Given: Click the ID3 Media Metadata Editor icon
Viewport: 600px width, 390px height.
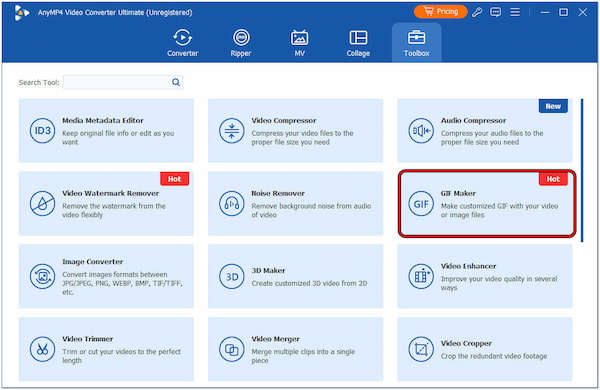Looking at the screenshot, I should tap(42, 131).
